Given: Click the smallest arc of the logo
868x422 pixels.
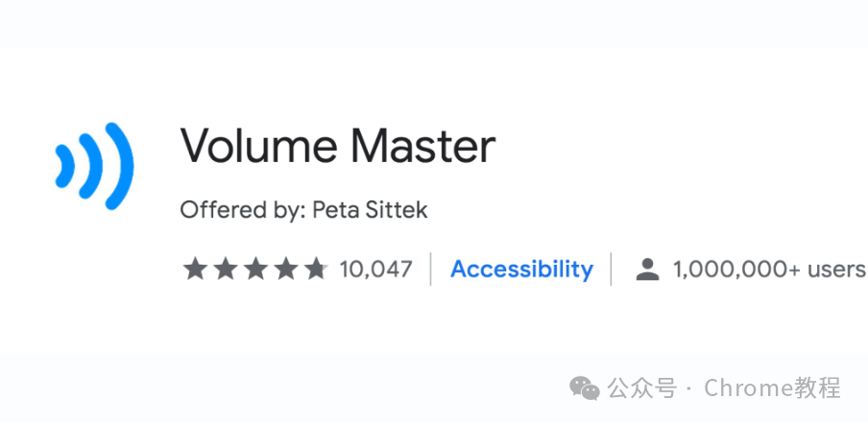Looking at the screenshot, I should pyautogui.click(x=64, y=166).
